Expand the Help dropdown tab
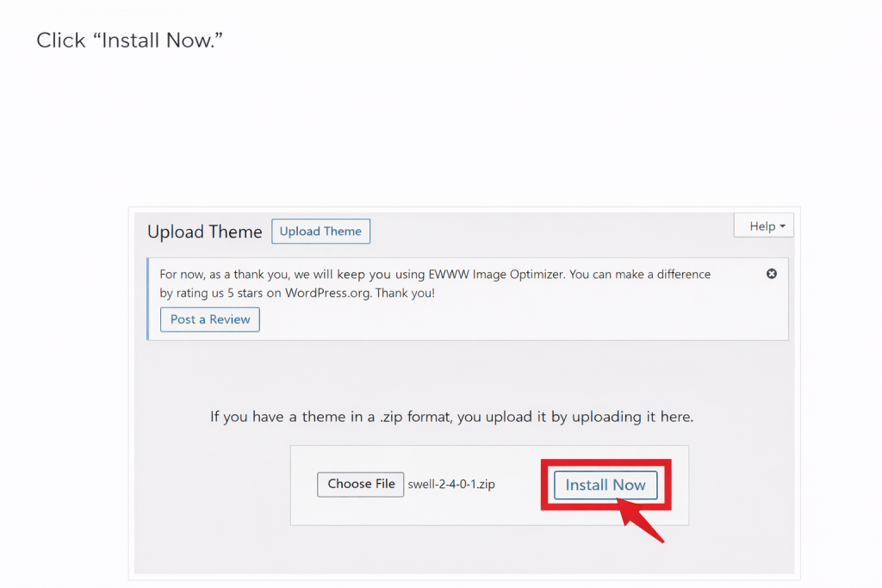The image size is (882, 588). pyautogui.click(x=763, y=226)
